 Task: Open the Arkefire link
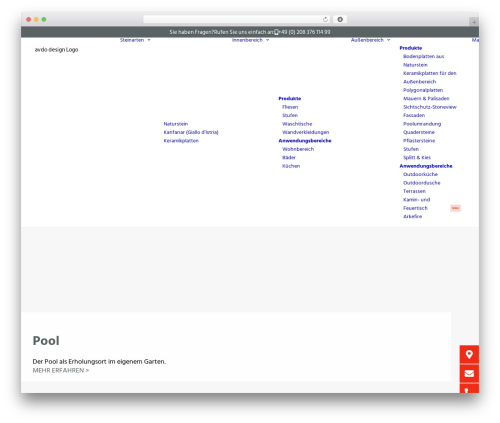pos(412,216)
